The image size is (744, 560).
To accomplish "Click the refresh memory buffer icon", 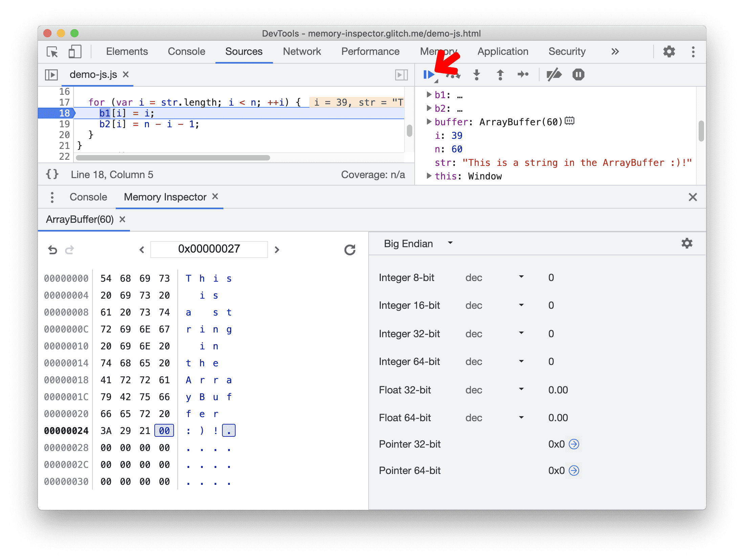I will tap(349, 248).
